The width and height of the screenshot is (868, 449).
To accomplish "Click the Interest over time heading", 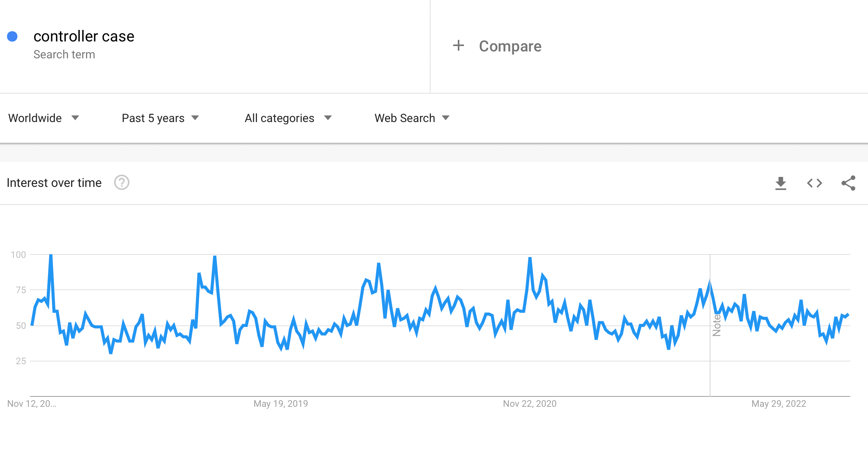I will tap(54, 183).
